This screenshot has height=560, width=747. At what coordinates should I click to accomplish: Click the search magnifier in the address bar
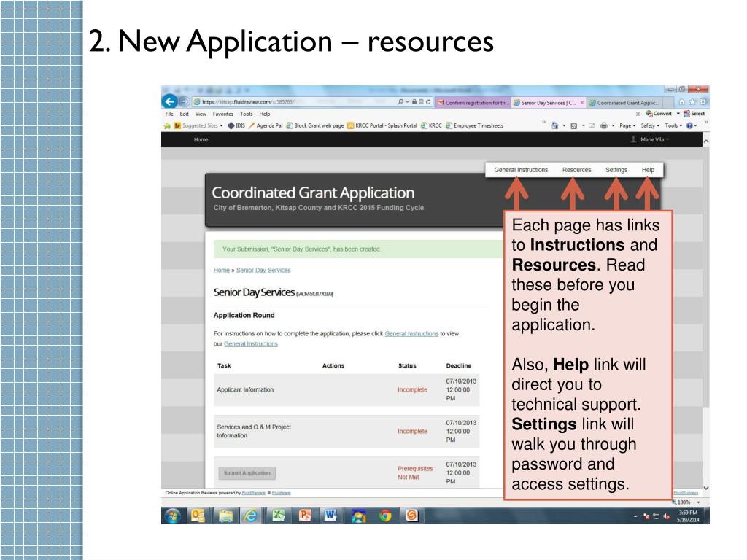click(400, 102)
